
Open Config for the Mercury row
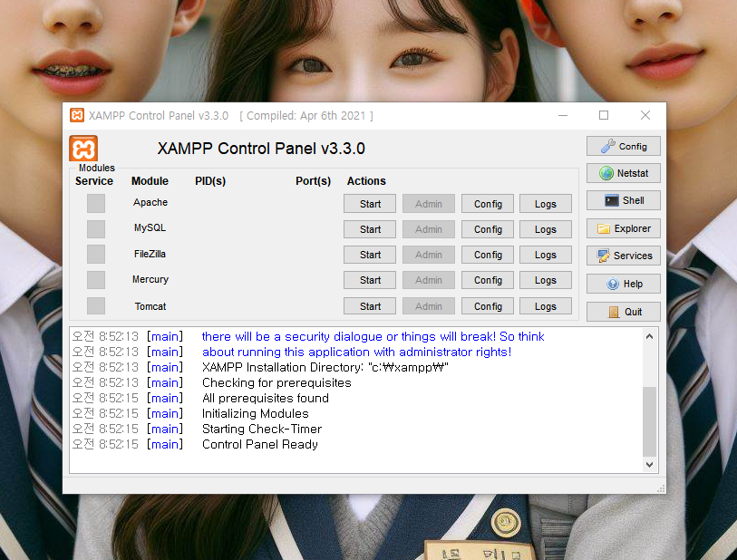point(488,280)
